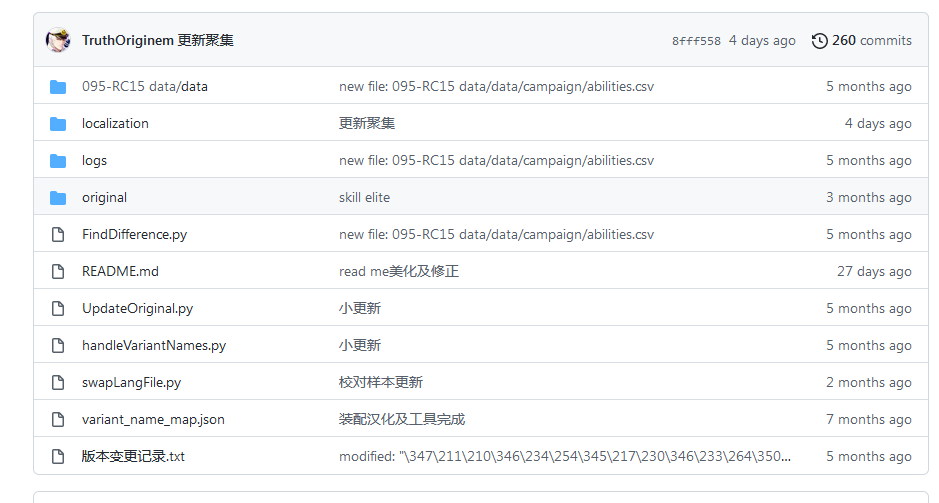Open the TruthOriginem author profile link
Screen dimensions: 939x503
click(x=127, y=41)
